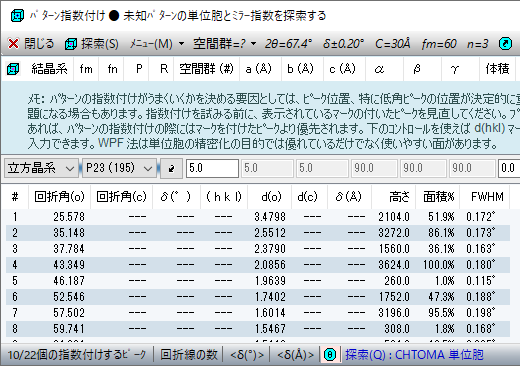
Task: Click height value 3272.0
Action: click(394, 233)
